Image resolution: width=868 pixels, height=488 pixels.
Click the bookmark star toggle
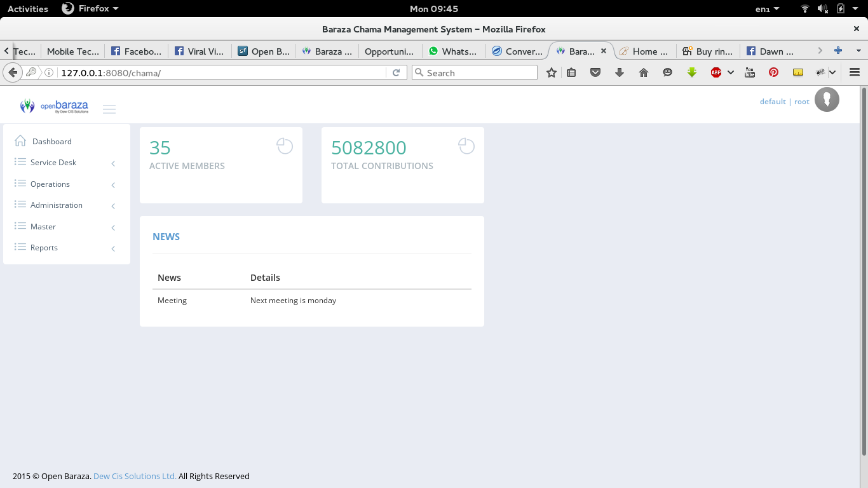click(551, 72)
